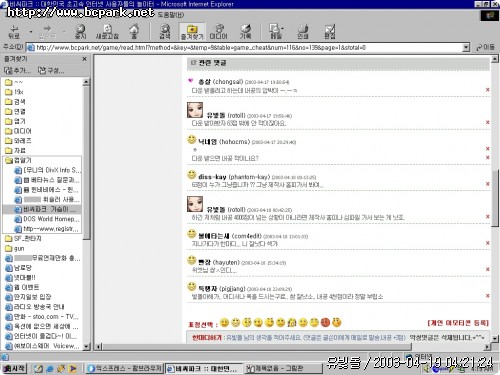The height and width of the screenshot is (375, 500).
Task: Open the Media toolbar icon
Action: pos(218,32)
